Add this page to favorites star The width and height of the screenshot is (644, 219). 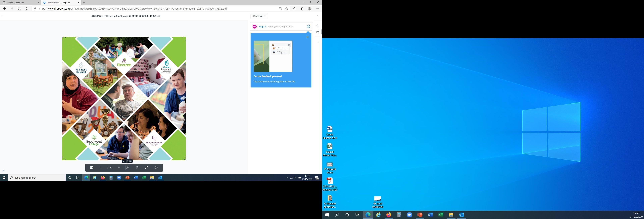[x=286, y=9]
